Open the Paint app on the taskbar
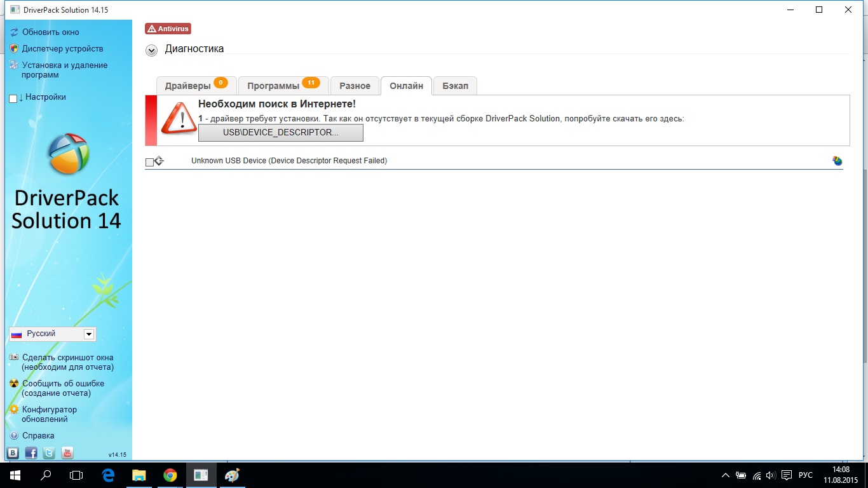 [x=232, y=475]
